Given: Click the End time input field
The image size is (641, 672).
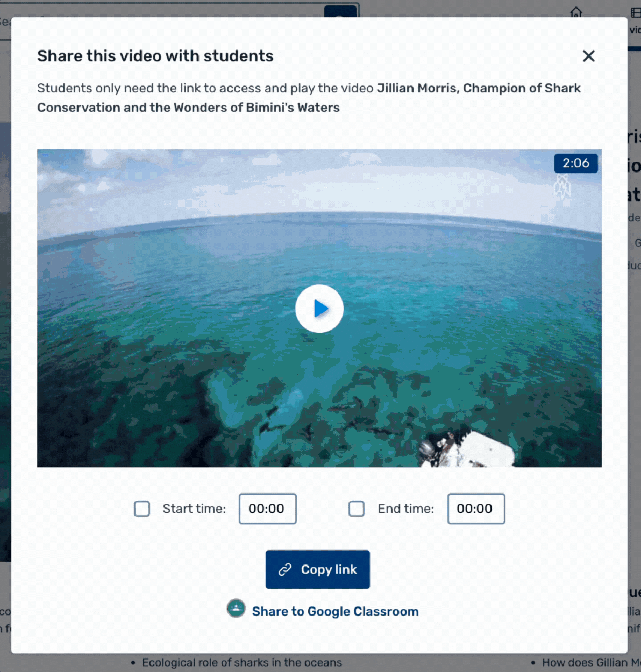Looking at the screenshot, I should (x=476, y=509).
